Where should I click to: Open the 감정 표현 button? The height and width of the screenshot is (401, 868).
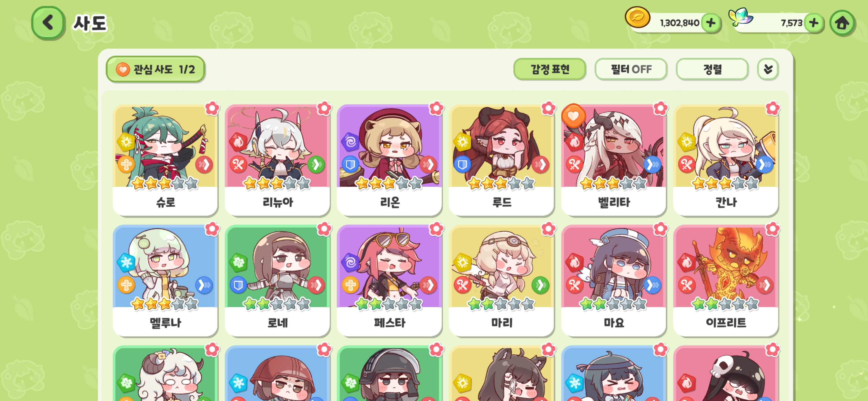tap(549, 69)
